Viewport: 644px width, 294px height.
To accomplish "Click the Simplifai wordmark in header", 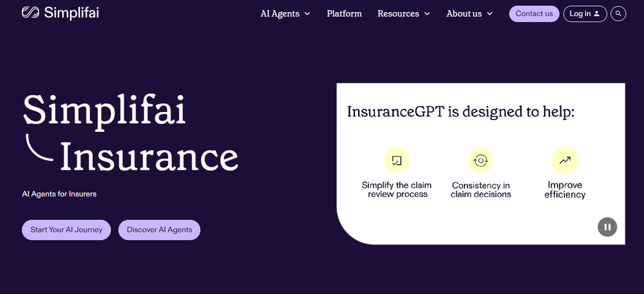I will click(71, 13).
